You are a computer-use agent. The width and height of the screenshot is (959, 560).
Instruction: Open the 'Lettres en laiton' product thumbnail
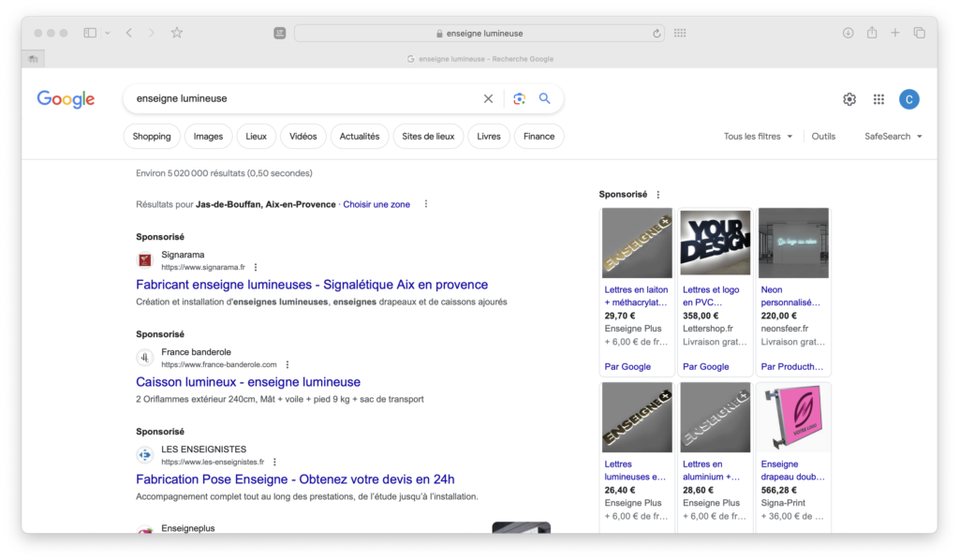637,243
